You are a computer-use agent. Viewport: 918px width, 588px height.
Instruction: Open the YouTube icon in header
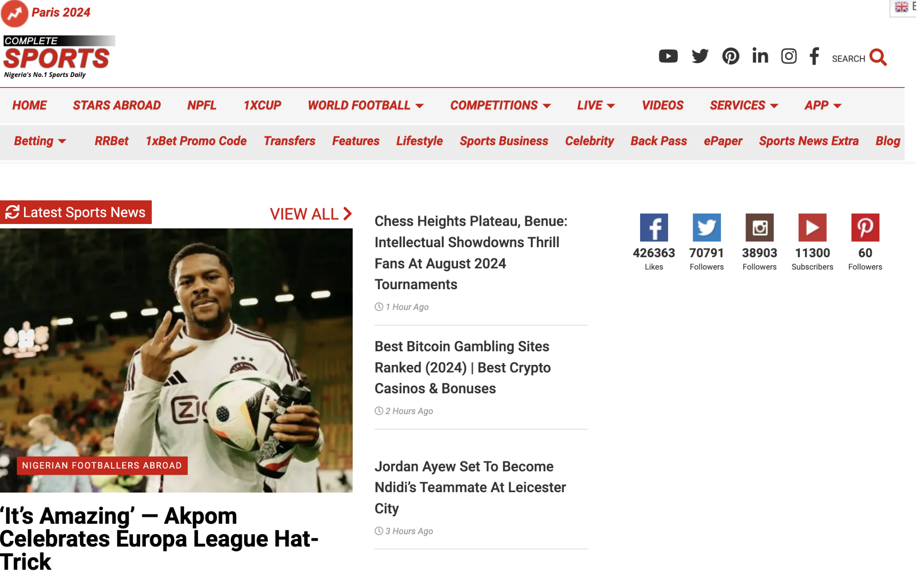coord(669,56)
